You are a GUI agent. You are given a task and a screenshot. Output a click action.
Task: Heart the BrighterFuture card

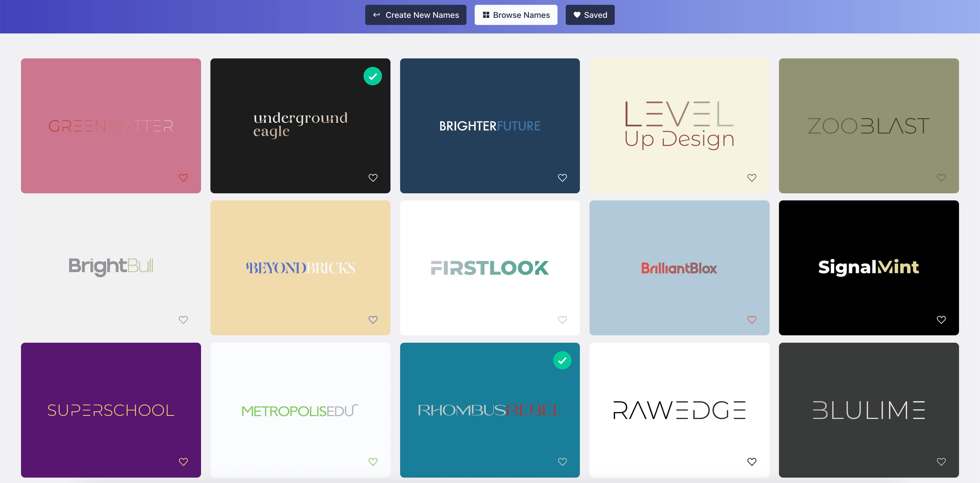562,178
